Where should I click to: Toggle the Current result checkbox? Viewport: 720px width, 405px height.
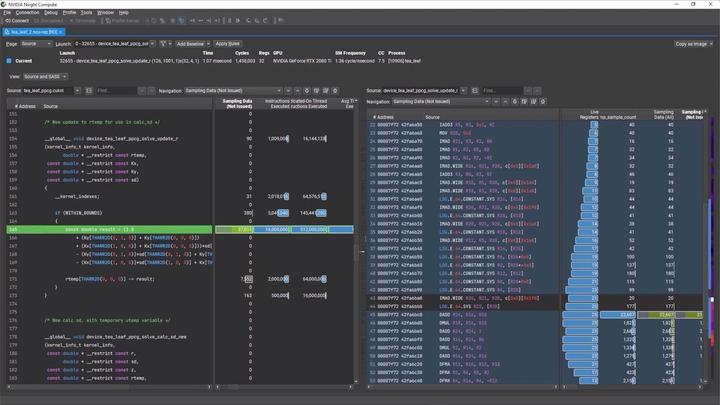click(8, 60)
